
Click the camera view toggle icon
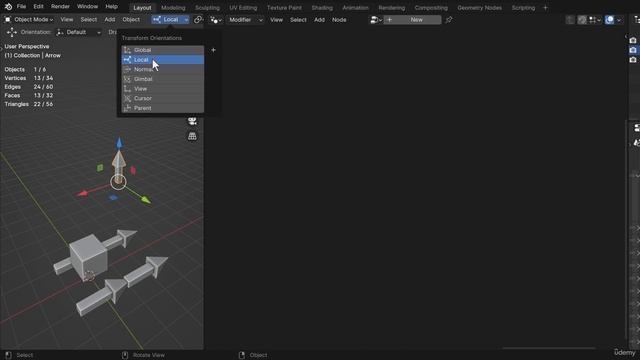[192, 121]
